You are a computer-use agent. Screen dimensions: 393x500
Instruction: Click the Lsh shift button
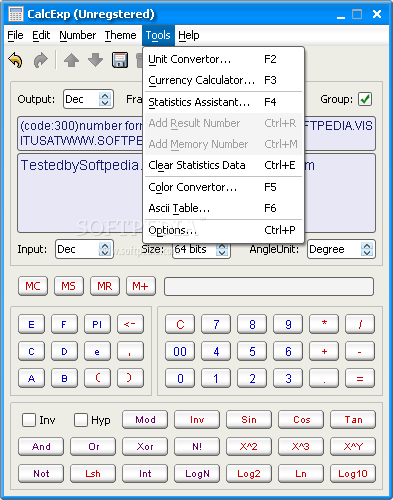tap(93, 473)
